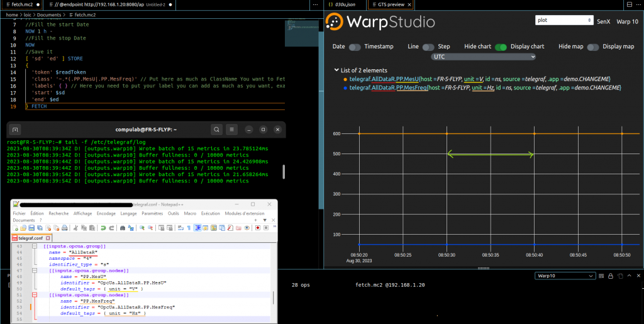The height and width of the screenshot is (324, 644).
Task: Click the Find binoculars icon in Notepad++
Action: (x=123, y=228)
